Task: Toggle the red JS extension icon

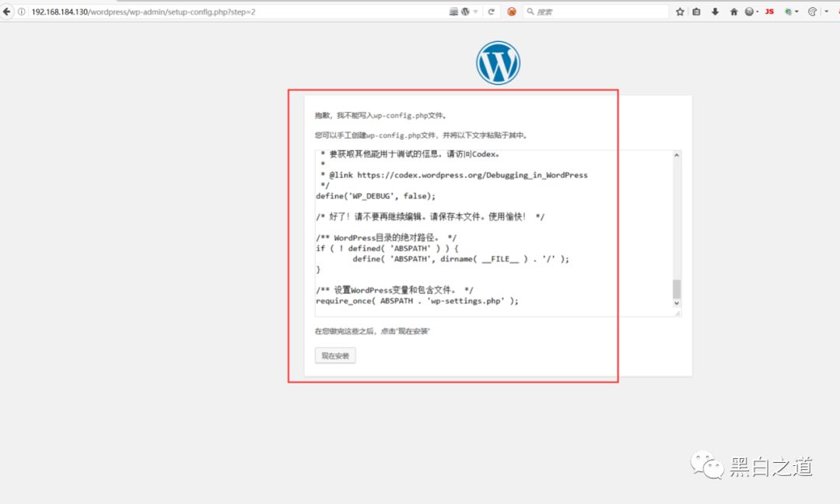Action: [x=769, y=11]
